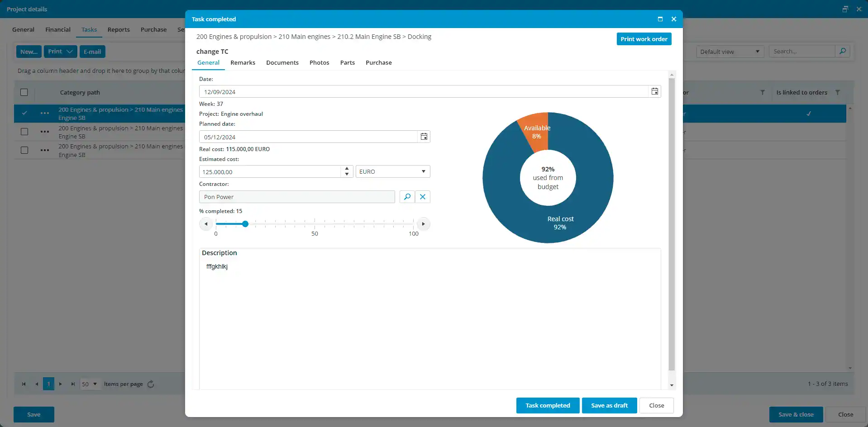Clear the Pon Power contractor

[x=422, y=197]
